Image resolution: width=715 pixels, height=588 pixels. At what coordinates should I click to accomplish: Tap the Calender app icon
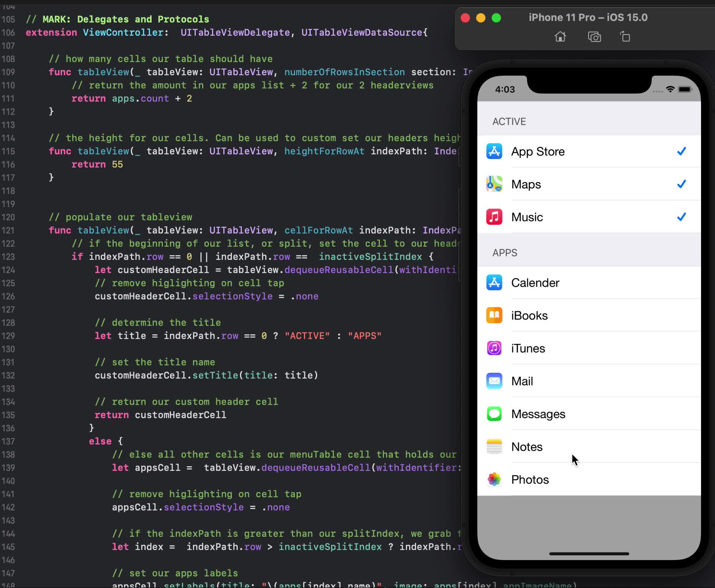pos(494,283)
